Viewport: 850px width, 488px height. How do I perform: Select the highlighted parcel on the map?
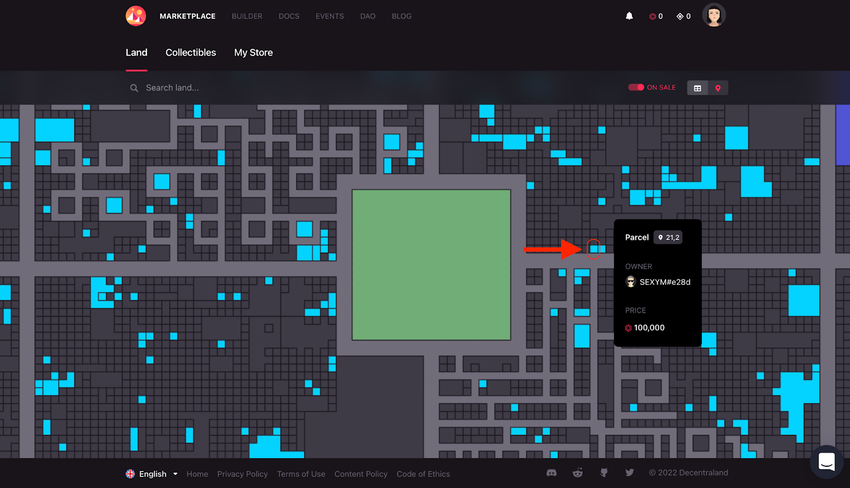[x=594, y=249]
